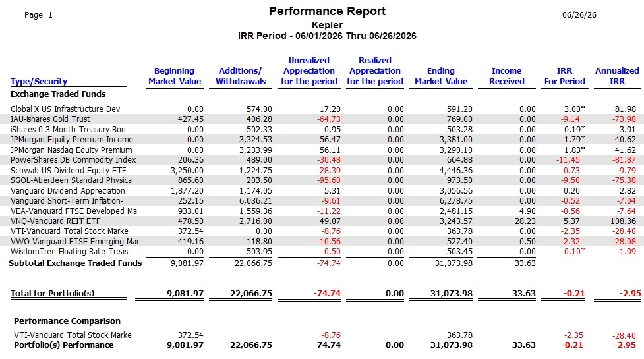644x359 pixels.
Task: Click SGOL unrealized appreciation -95.60
Action: [x=328, y=180]
